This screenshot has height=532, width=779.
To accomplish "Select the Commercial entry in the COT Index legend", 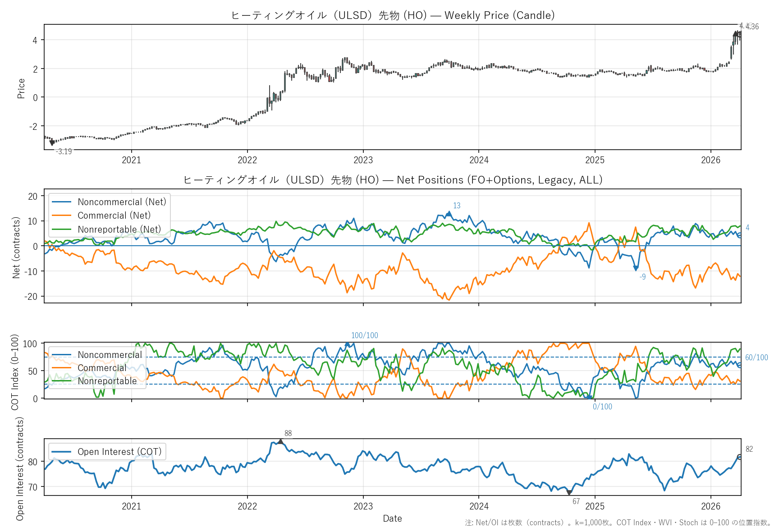I will tap(102, 368).
